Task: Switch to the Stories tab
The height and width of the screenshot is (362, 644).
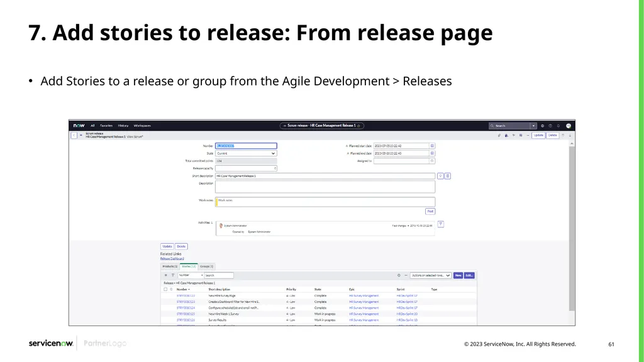Action: click(x=189, y=266)
